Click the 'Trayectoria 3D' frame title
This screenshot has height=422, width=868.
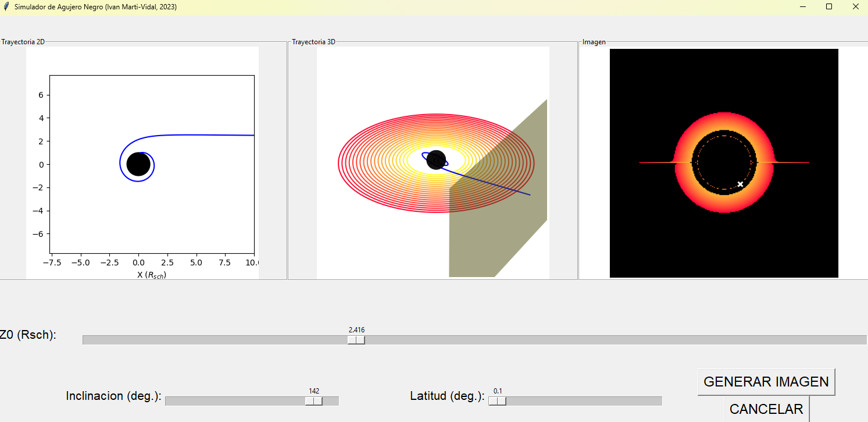click(x=313, y=42)
